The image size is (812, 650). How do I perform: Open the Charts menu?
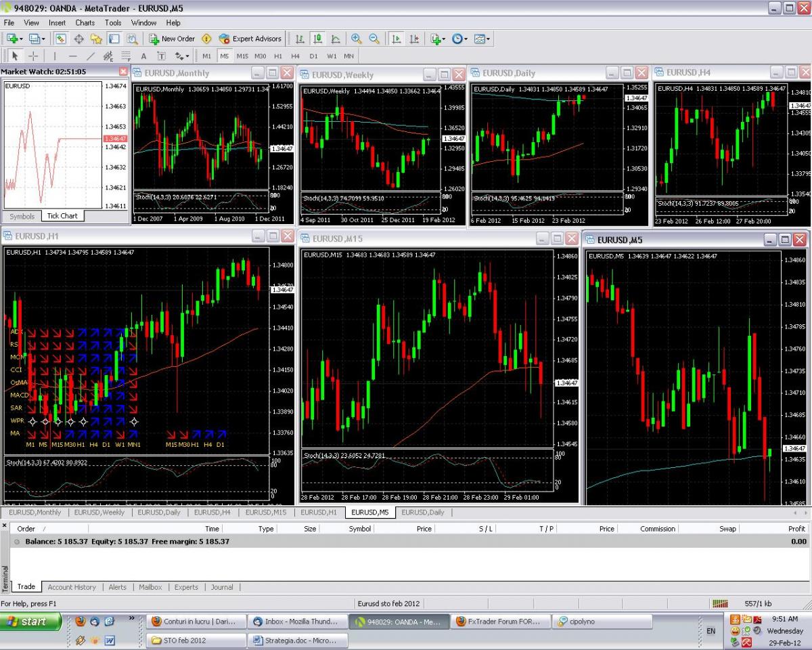pyautogui.click(x=85, y=22)
